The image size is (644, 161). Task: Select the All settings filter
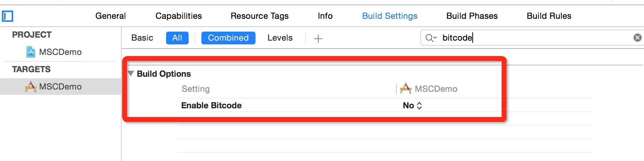177,38
